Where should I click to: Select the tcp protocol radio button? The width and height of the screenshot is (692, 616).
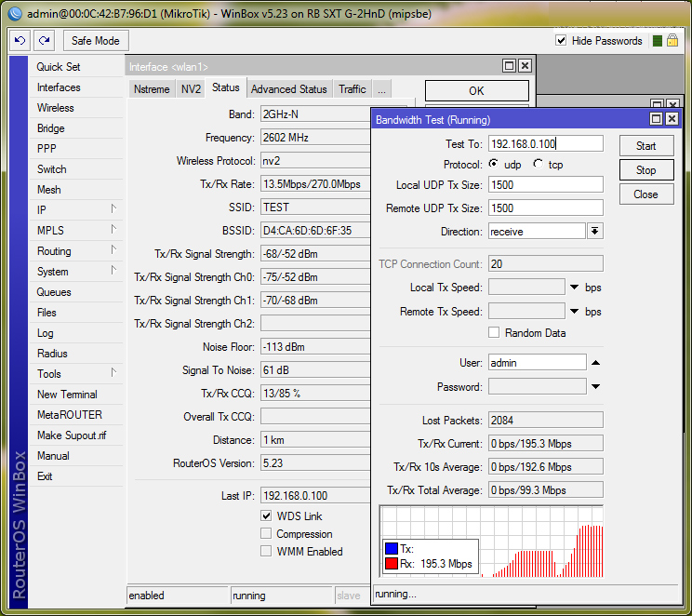coord(538,164)
